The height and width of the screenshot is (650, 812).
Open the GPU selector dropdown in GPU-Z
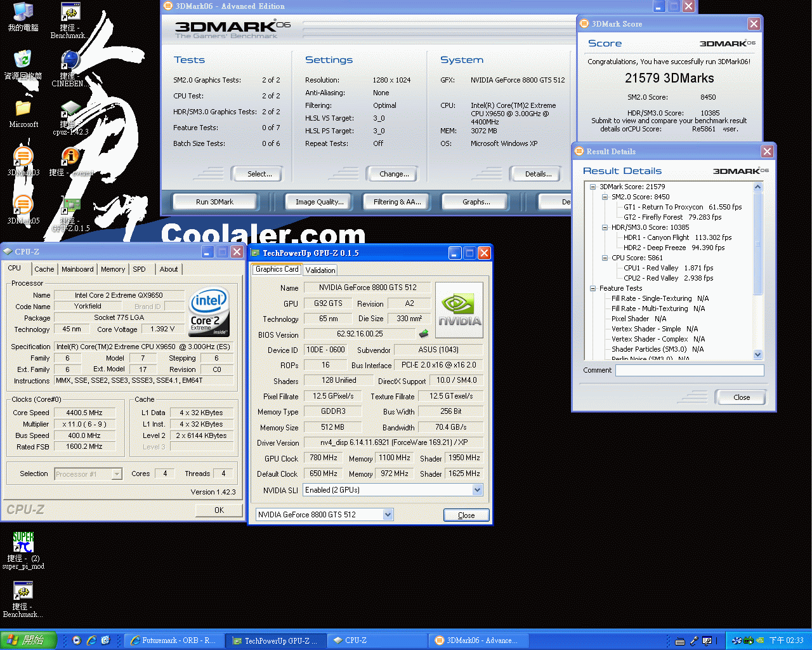coord(388,515)
